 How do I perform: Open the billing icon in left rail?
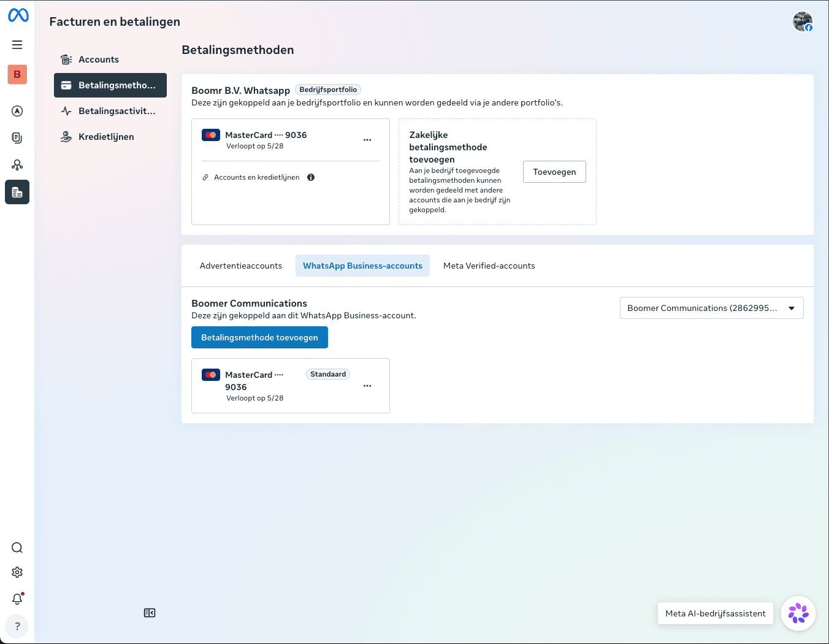[17, 192]
